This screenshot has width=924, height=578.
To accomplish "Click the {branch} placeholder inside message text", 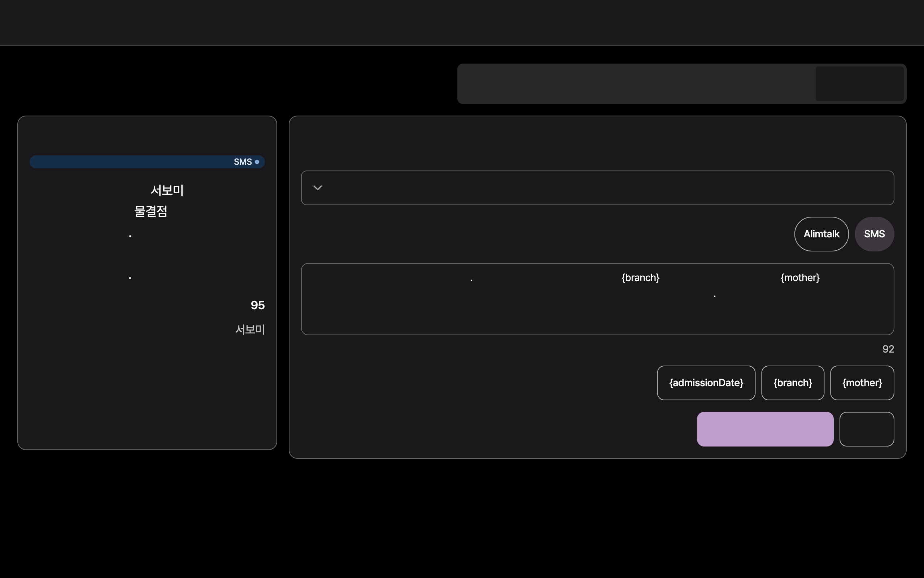I will 640,277.
